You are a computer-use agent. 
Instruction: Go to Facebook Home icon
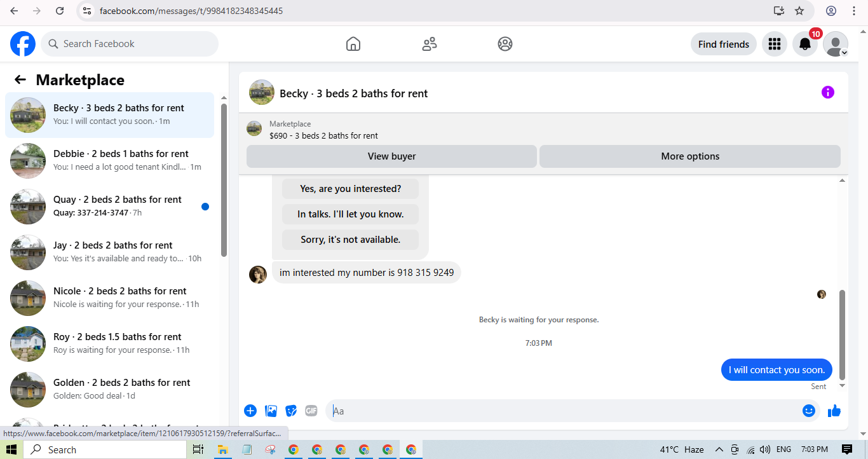tap(353, 44)
